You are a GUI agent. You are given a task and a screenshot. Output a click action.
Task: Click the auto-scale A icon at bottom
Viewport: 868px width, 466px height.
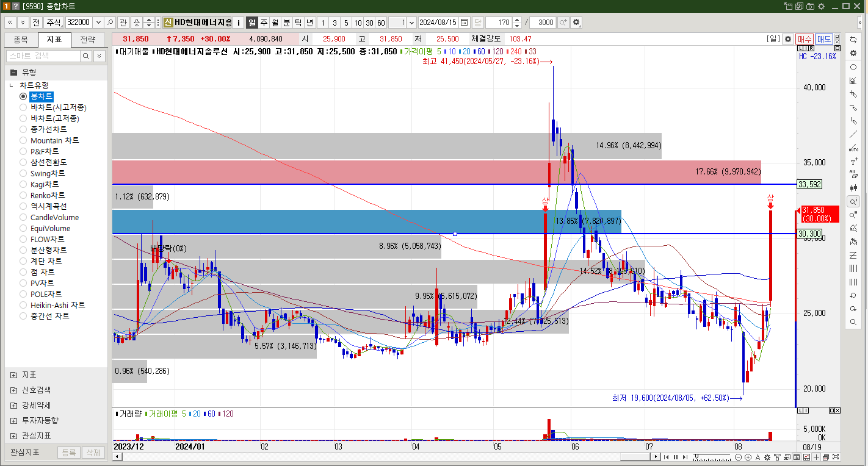coord(758,457)
